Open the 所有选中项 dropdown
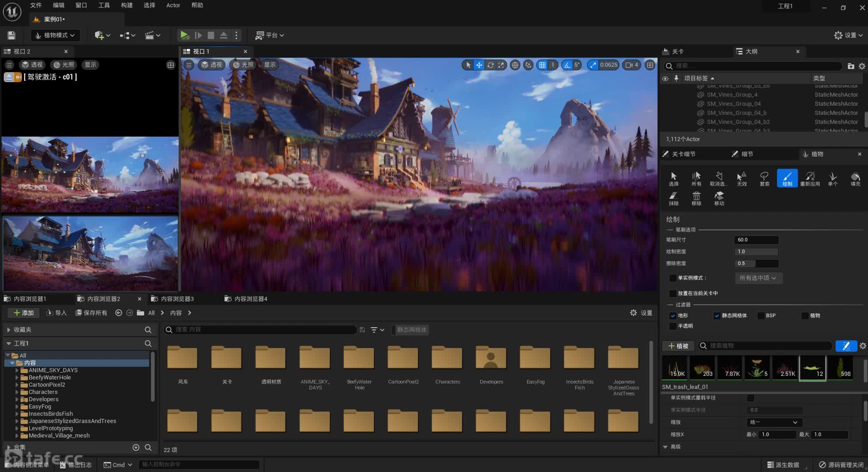 click(758, 278)
